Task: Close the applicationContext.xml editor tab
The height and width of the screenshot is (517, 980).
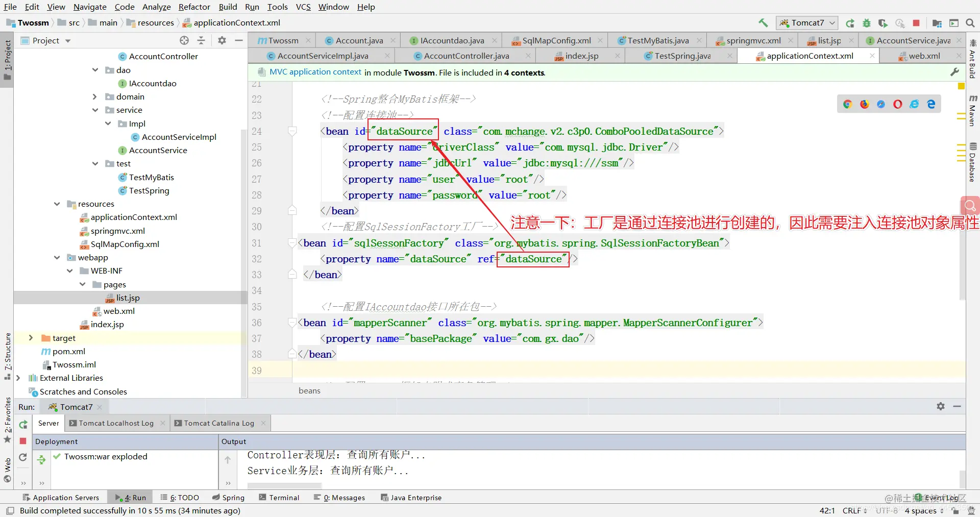Action: pyautogui.click(x=872, y=56)
